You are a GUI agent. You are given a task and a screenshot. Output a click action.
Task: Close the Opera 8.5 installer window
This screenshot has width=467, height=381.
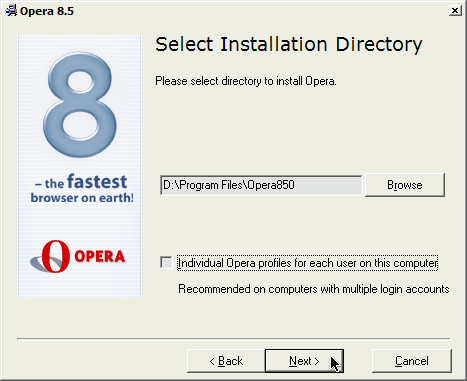(x=455, y=11)
